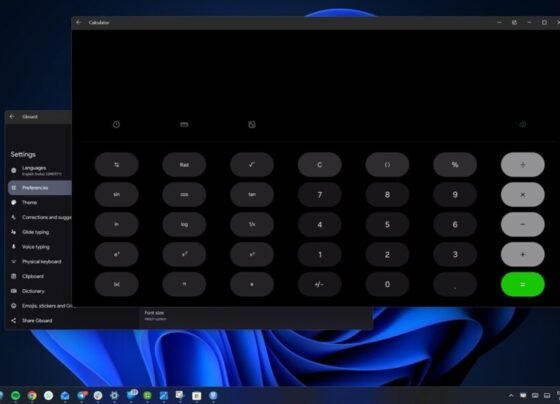Click the sin function button
The width and height of the screenshot is (560, 404).
coord(116,195)
